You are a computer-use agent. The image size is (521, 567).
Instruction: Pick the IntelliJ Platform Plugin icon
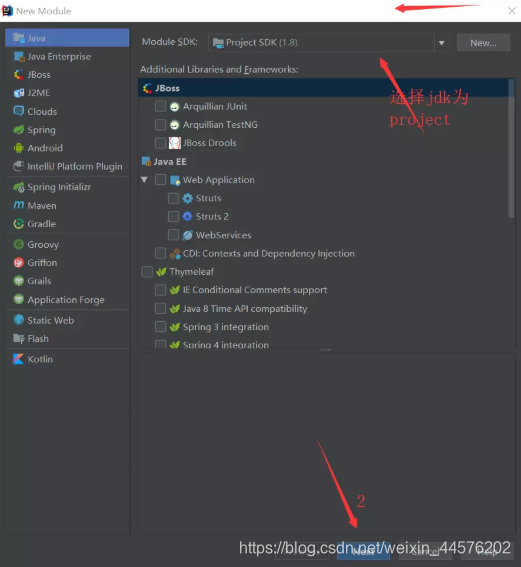18,166
